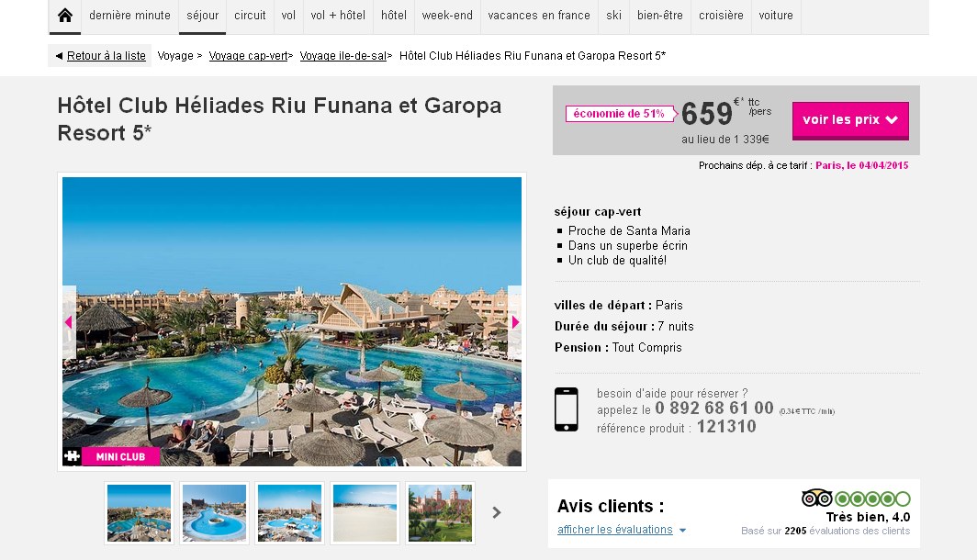The height and width of the screenshot is (560, 977).
Task: Go to the home page icon
Action: (x=65, y=16)
